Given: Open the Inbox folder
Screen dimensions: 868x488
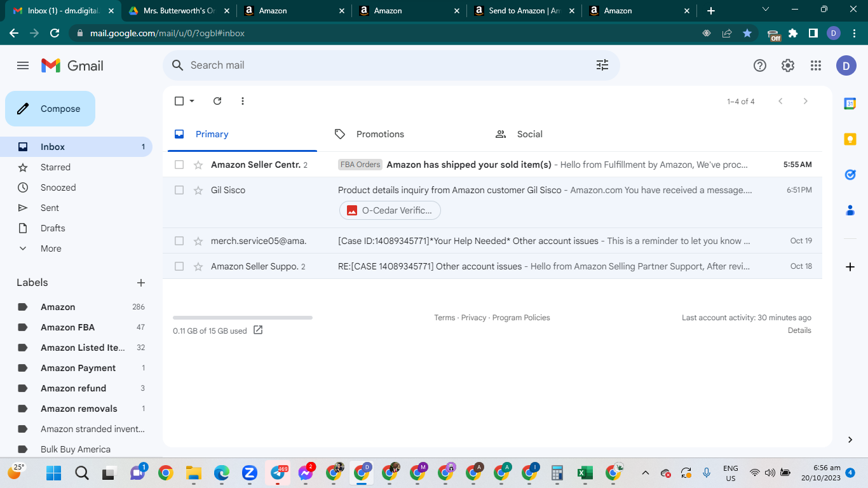Looking at the screenshot, I should pyautogui.click(x=76, y=147).
